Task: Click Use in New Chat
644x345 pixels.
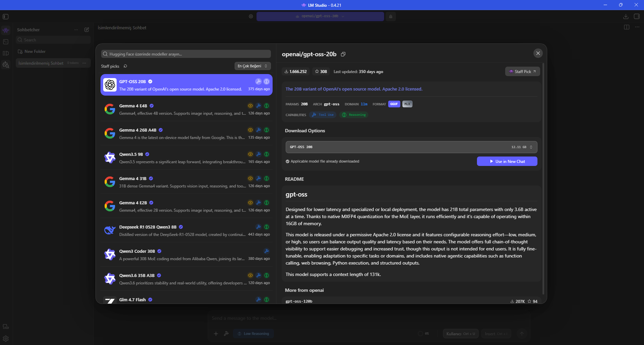Action: tap(507, 162)
